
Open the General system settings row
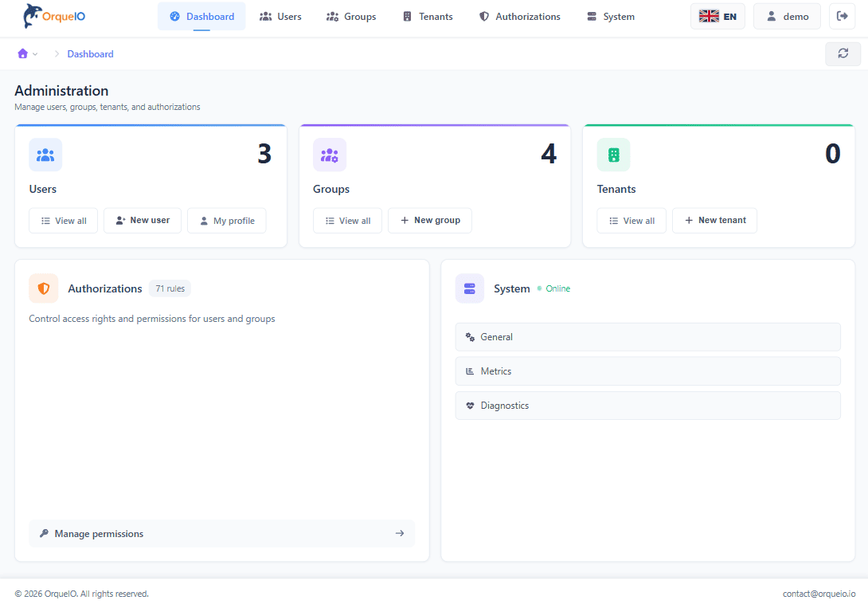click(647, 337)
